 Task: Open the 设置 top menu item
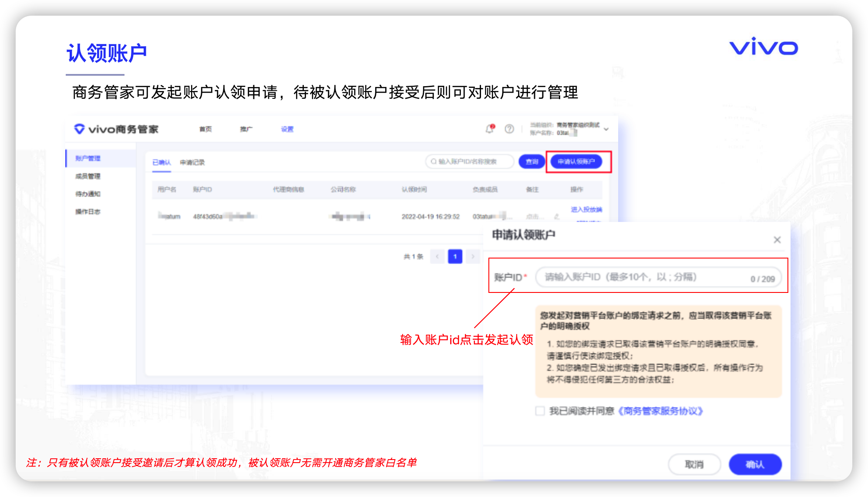287,129
